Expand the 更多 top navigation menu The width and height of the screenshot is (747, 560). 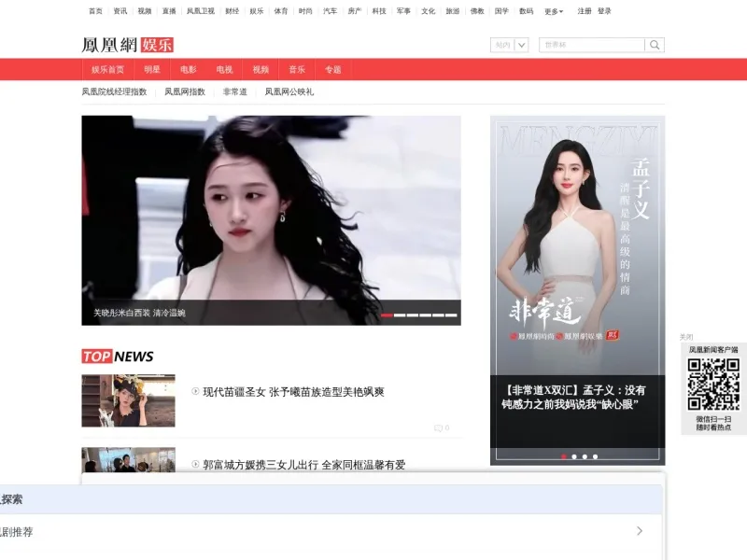[x=554, y=11]
